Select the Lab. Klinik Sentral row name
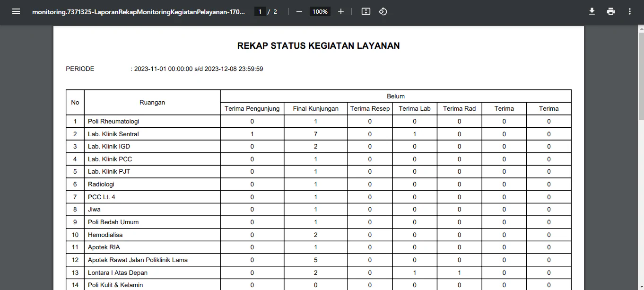644x290 pixels. [x=113, y=134]
